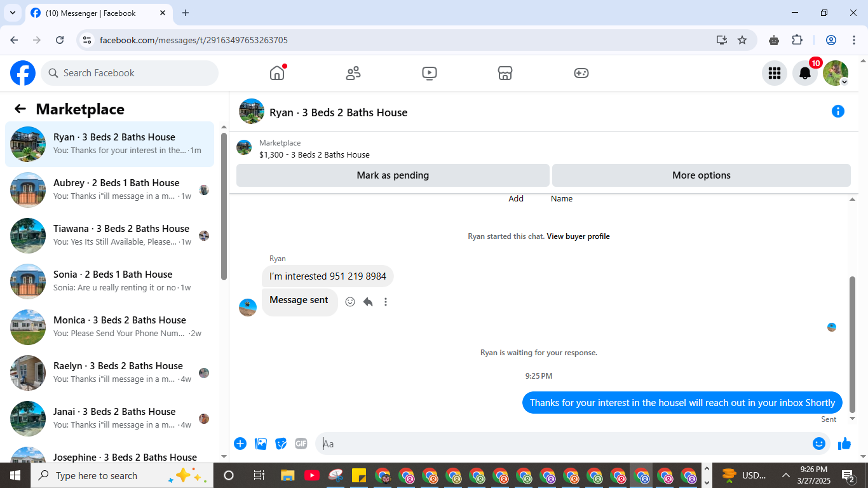Screen dimensions: 868x488
Task: Open Windows Task View
Action: (x=259, y=475)
